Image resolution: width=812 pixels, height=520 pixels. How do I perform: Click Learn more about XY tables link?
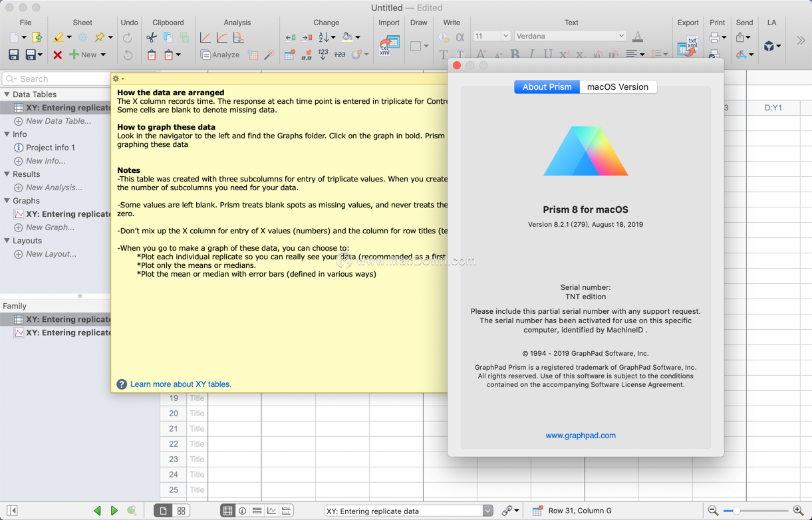pos(181,384)
